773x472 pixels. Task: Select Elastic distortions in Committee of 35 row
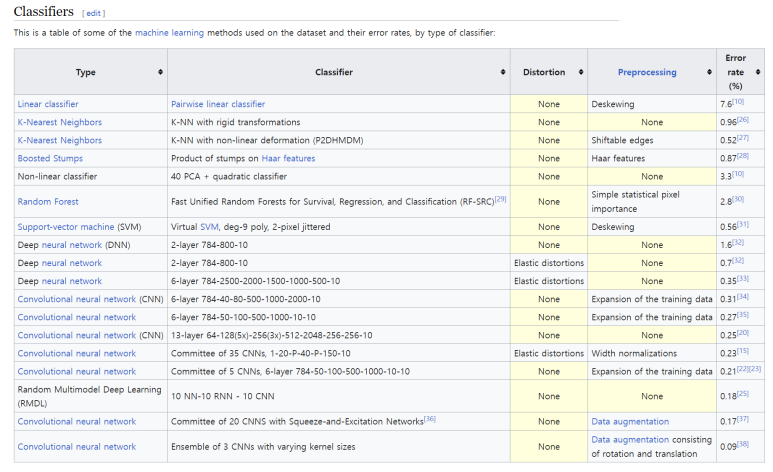coord(549,354)
